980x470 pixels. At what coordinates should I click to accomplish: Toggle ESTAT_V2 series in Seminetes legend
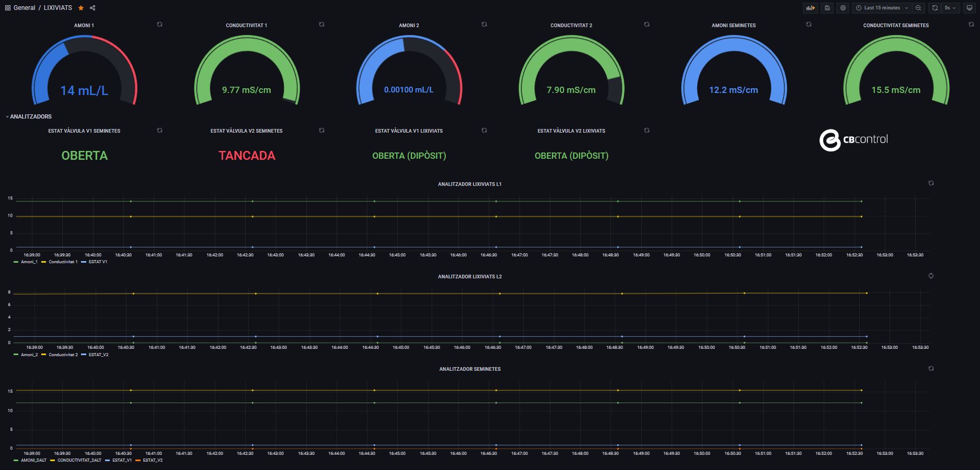(153, 460)
